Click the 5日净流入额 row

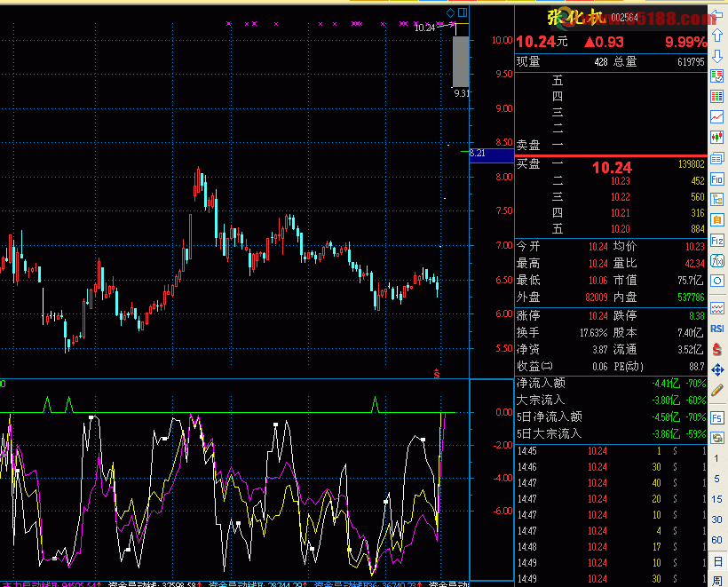[611, 417]
